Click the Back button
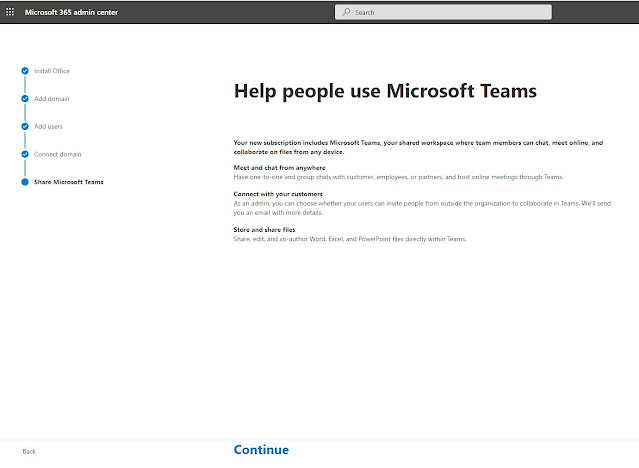Image resolution: width=639 pixels, height=468 pixels. coord(29,451)
